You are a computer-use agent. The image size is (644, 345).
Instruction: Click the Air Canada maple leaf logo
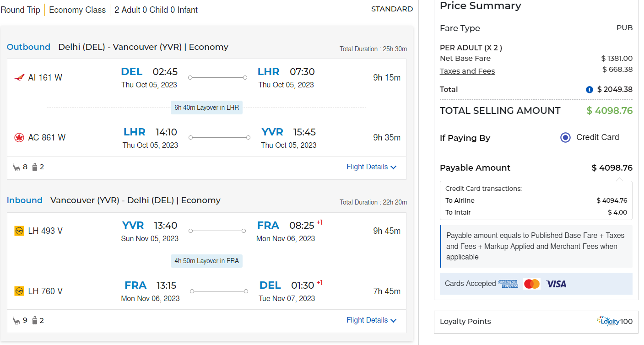click(x=19, y=138)
